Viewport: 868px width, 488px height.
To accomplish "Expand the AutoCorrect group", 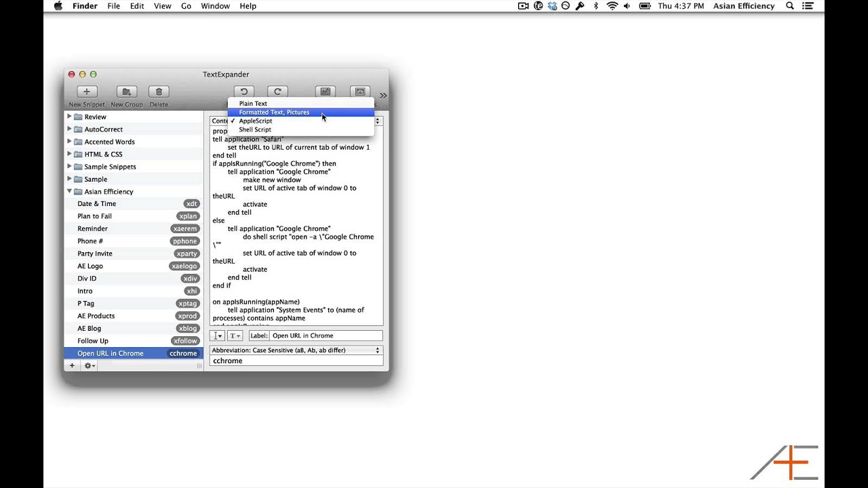I will click(69, 129).
